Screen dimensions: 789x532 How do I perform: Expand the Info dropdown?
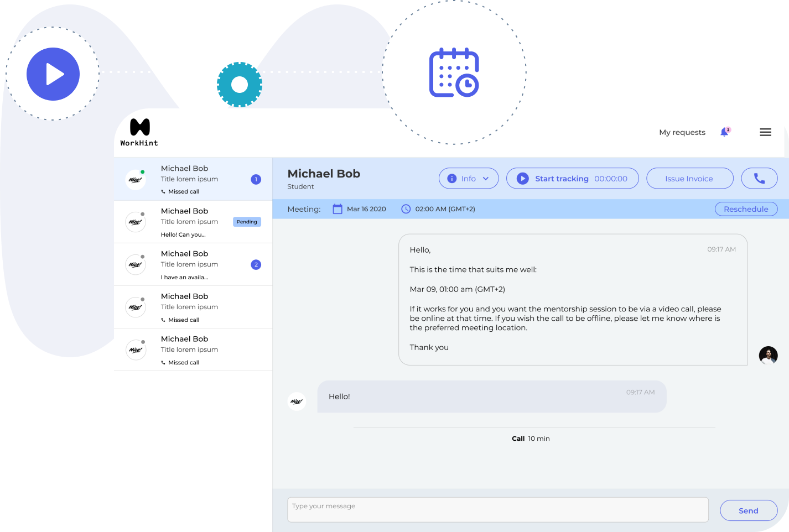pos(469,179)
